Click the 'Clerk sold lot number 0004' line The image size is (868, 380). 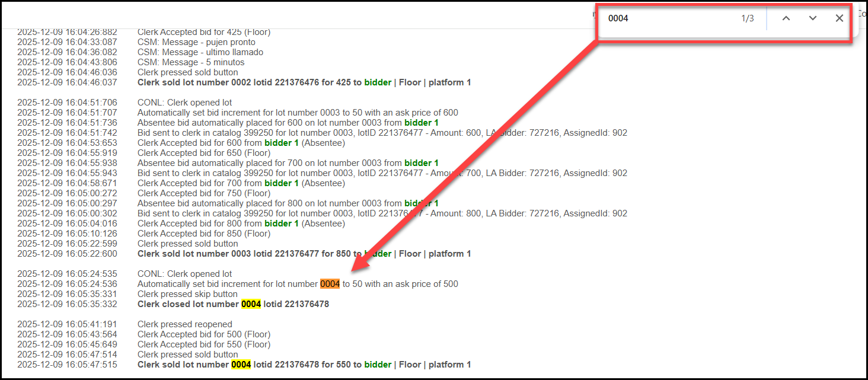point(304,365)
